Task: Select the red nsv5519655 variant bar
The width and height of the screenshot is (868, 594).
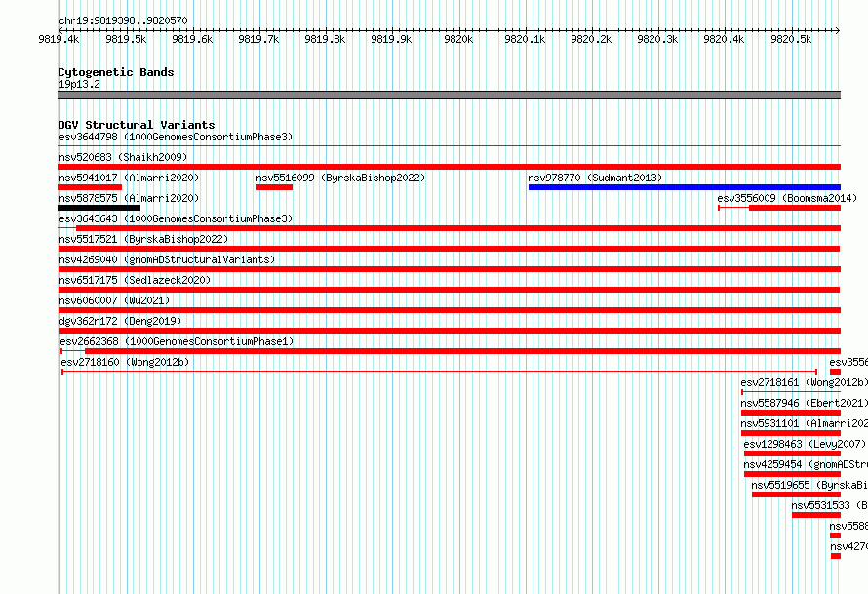Action: pos(796,495)
